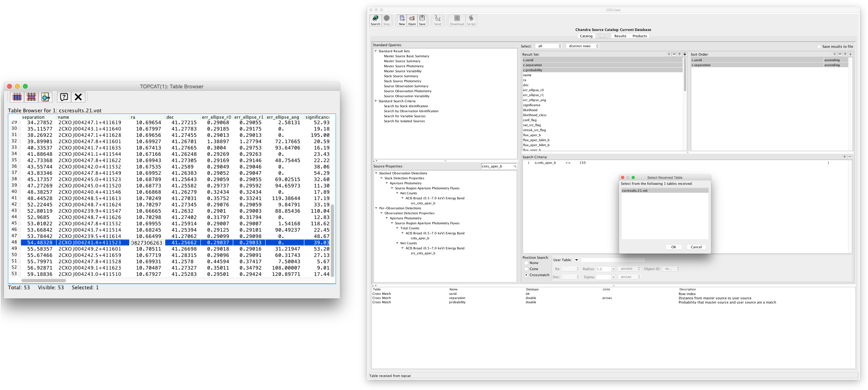This screenshot has height=390, width=868.
Task: Collapse the Standard Result Sets tree node
Action: pos(376,51)
